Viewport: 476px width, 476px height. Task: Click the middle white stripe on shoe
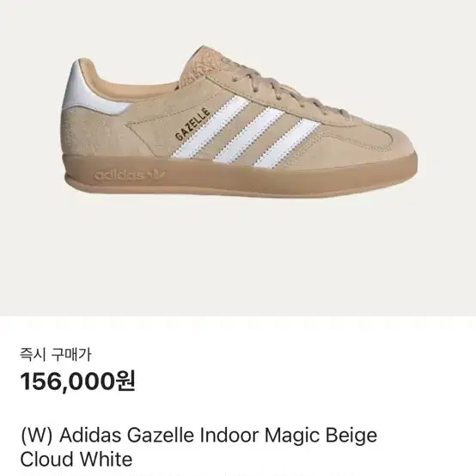(249, 135)
